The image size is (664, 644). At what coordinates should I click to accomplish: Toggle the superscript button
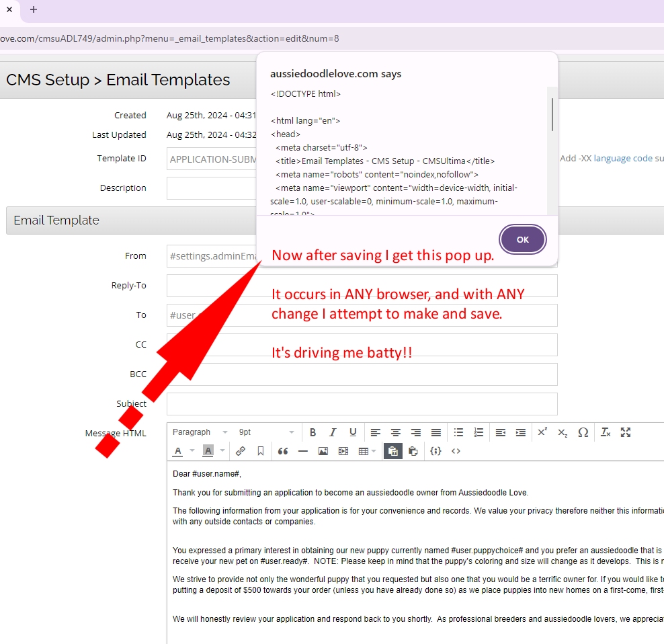(x=542, y=432)
